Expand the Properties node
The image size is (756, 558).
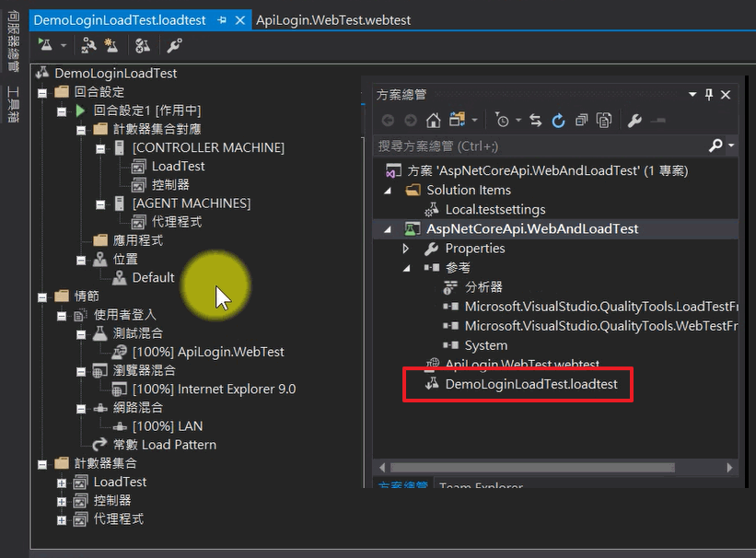coord(405,249)
